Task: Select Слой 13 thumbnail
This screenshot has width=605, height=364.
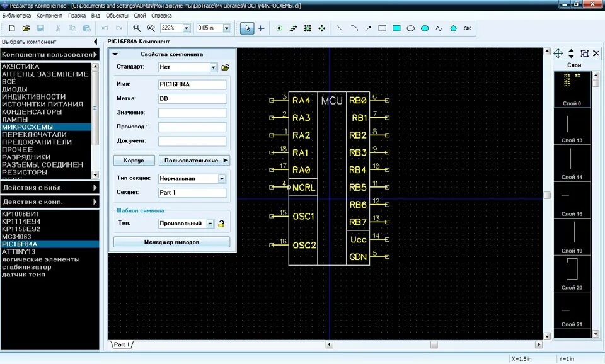Action: (572, 127)
